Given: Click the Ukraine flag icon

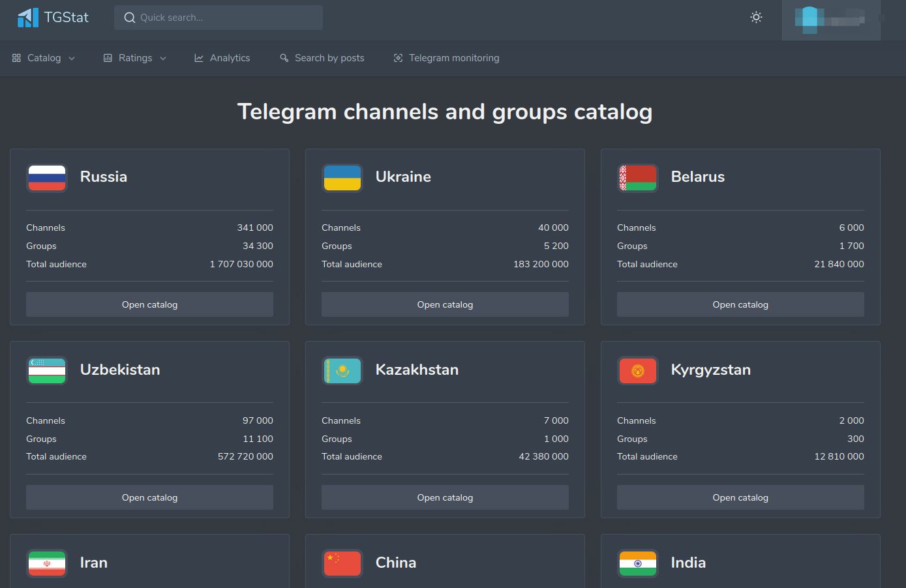Looking at the screenshot, I should pyautogui.click(x=342, y=177).
